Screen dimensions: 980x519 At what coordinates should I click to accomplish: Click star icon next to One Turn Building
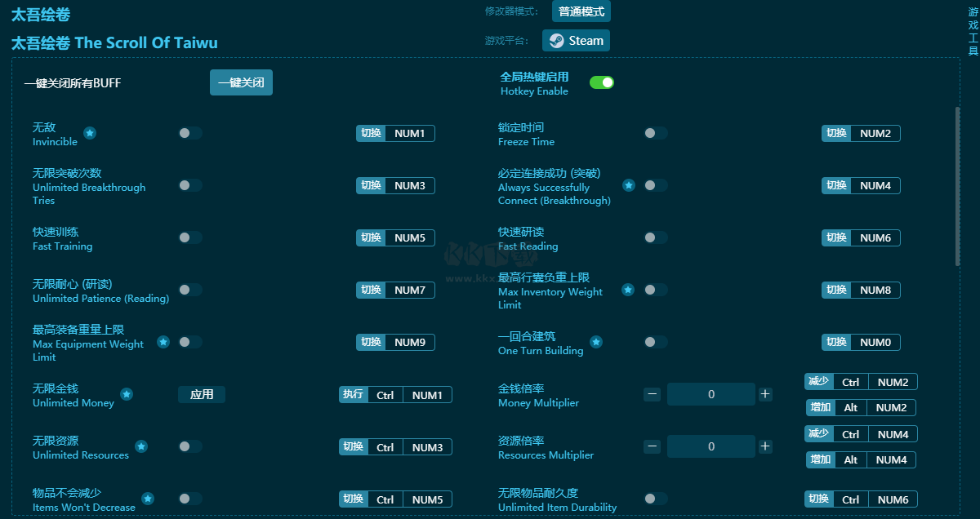pyautogui.click(x=596, y=342)
